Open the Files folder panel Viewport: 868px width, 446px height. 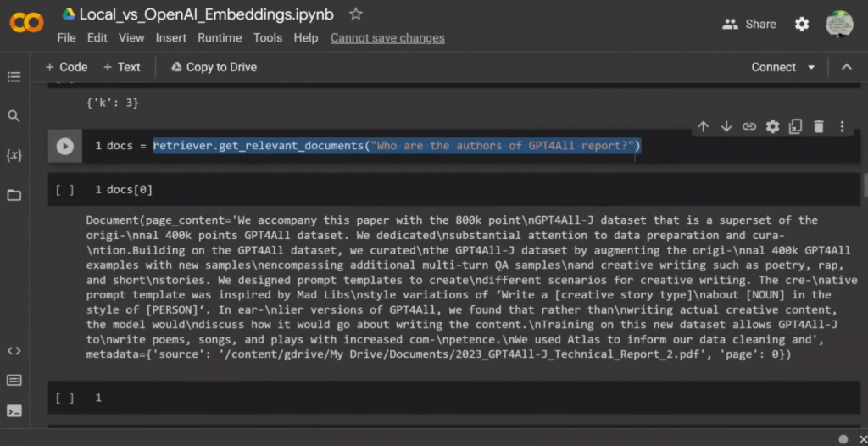tap(14, 195)
